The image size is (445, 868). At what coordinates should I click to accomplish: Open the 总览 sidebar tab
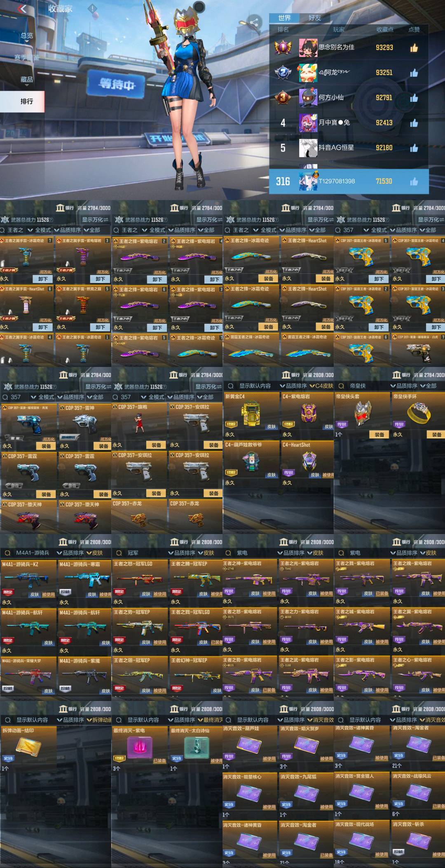coord(27,36)
